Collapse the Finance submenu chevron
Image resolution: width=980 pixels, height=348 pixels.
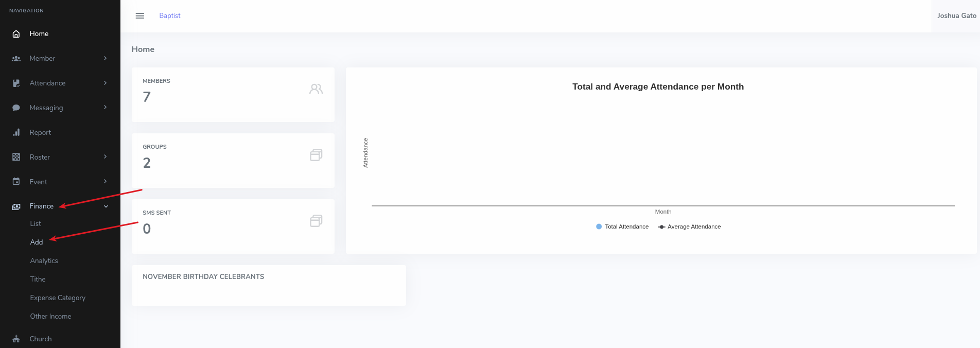[x=106, y=206]
